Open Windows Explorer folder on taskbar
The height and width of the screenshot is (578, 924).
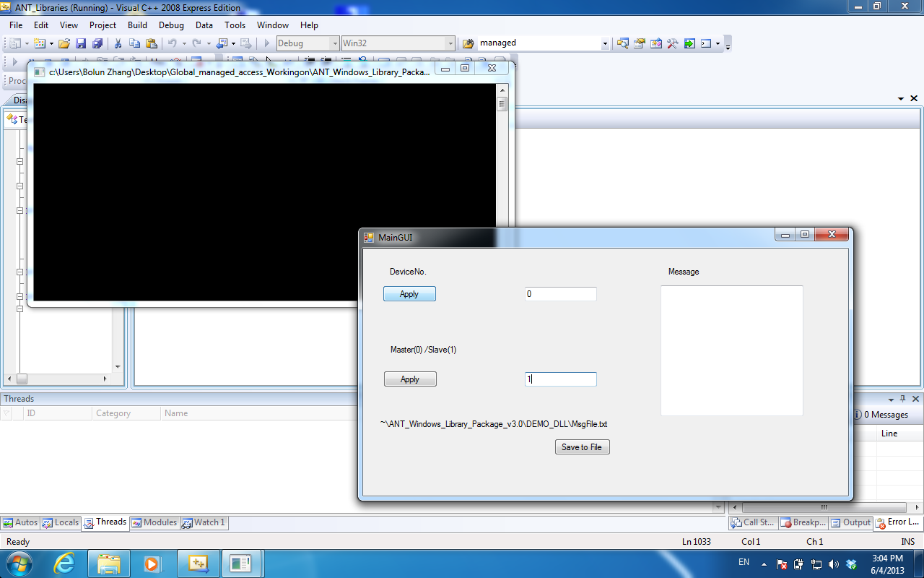point(109,564)
